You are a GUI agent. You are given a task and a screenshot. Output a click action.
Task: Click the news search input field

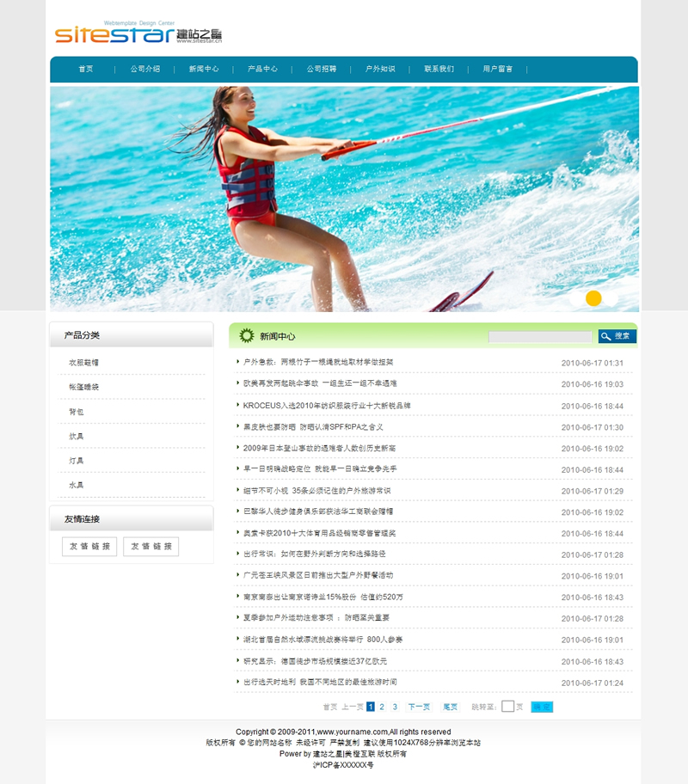pyautogui.click(x=540, y=336)
